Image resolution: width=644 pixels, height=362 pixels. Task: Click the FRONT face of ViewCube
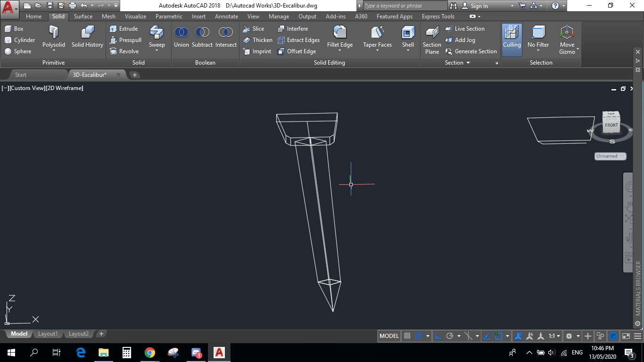tap(611, 125)
